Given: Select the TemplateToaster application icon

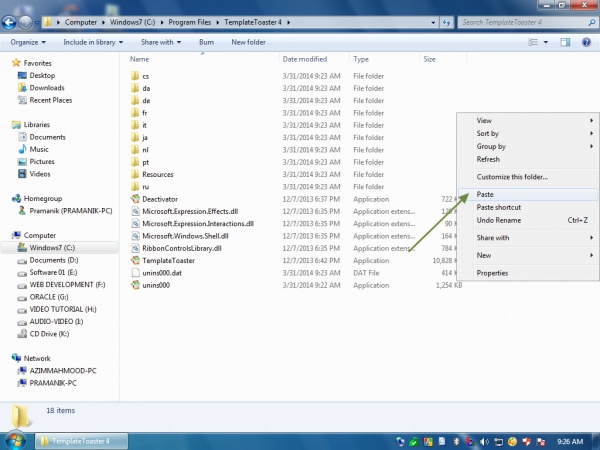Looking at the screenshot, I should [135, 260].
